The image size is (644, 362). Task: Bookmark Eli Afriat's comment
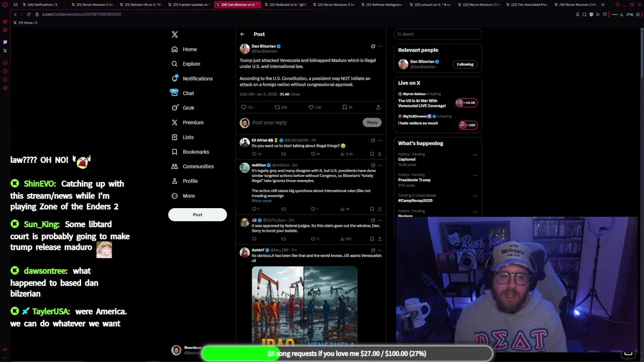(x=372, y=154)
